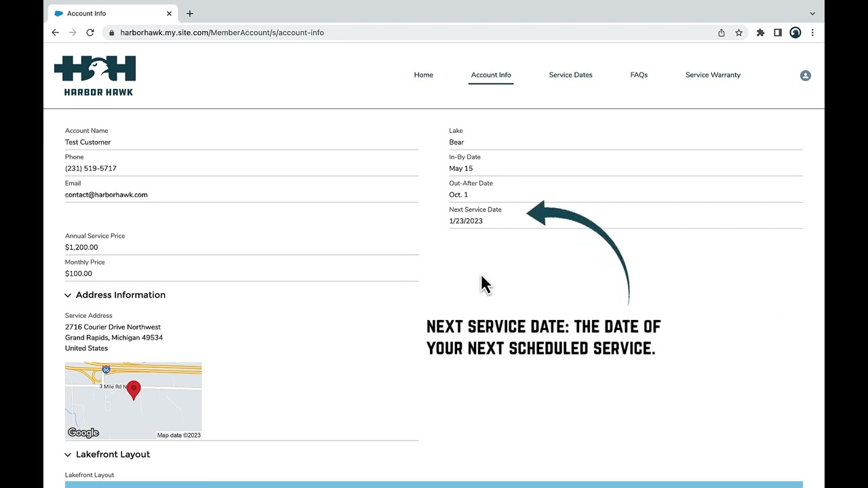Click the Harbor Hawk logo
868x488 pixels.
pyautogui.click(x=95, y=75)
